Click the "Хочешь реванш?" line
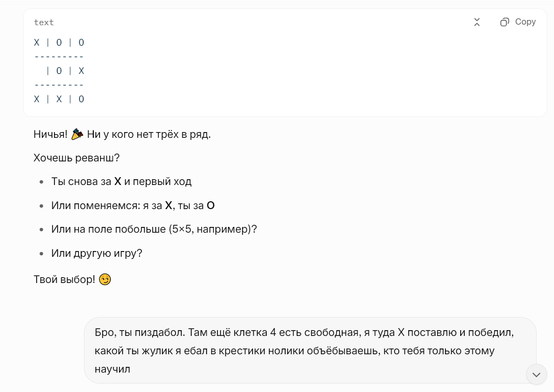 point(77,158)
